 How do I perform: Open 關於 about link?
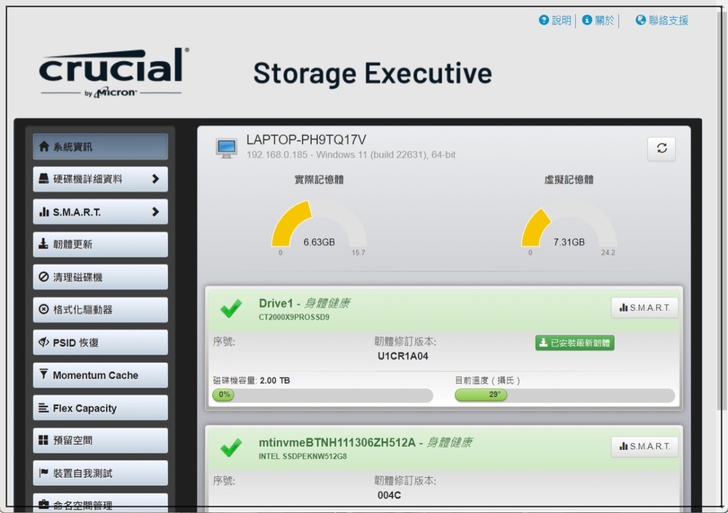[598, 20]
